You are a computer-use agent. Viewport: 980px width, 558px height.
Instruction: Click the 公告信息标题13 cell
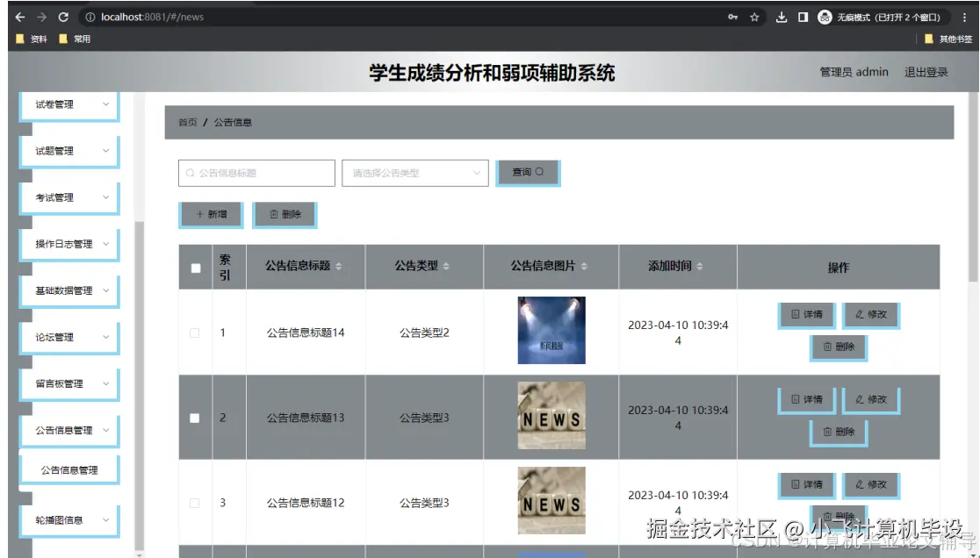[x=306, y=418]
